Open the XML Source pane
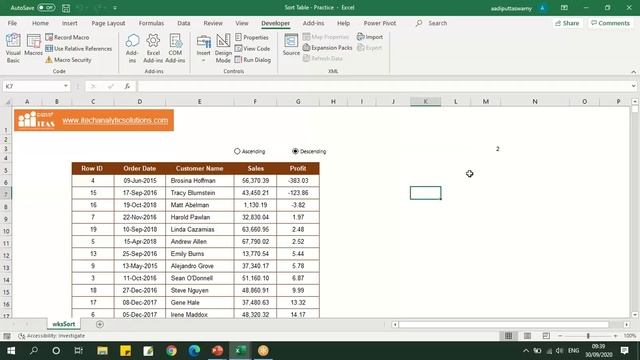The image size is (640, 360). pos(291,45)
